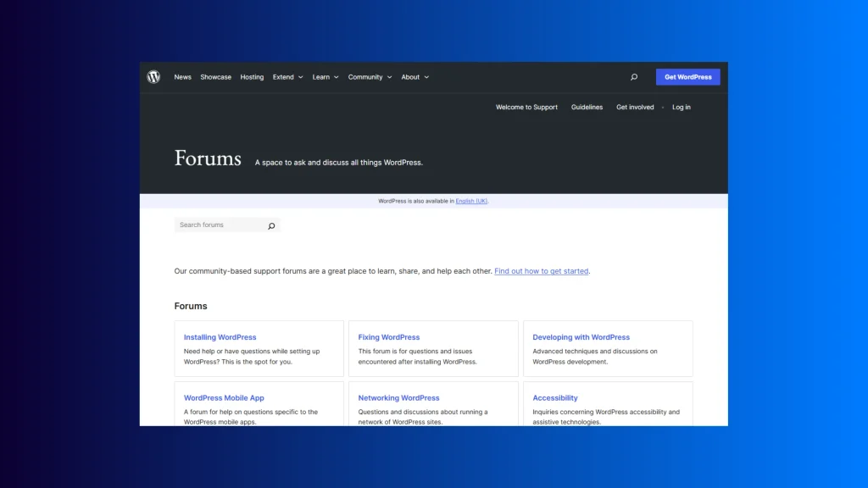Image resolution: width=868 pixels, height=488 pixels.
Task: Switch language via English (UK) link
Action: (x=471, y=202)
